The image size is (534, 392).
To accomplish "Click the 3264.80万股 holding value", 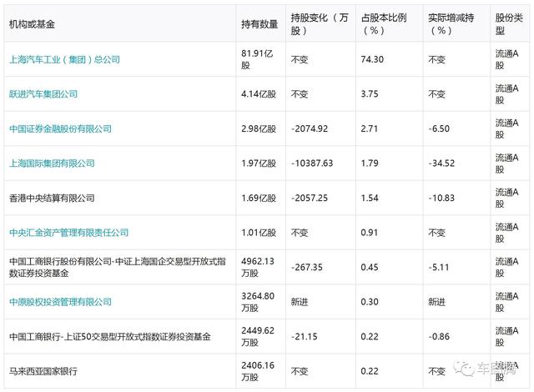I will [x=258, y=302].
